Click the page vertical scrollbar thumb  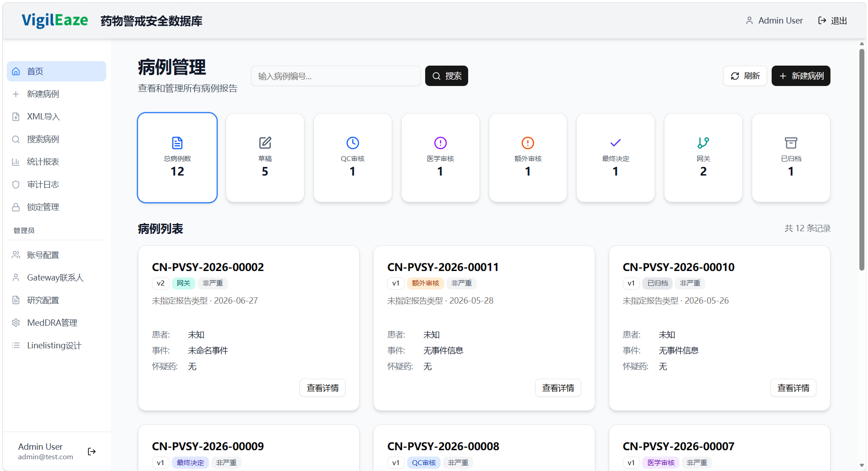[862, 159]
